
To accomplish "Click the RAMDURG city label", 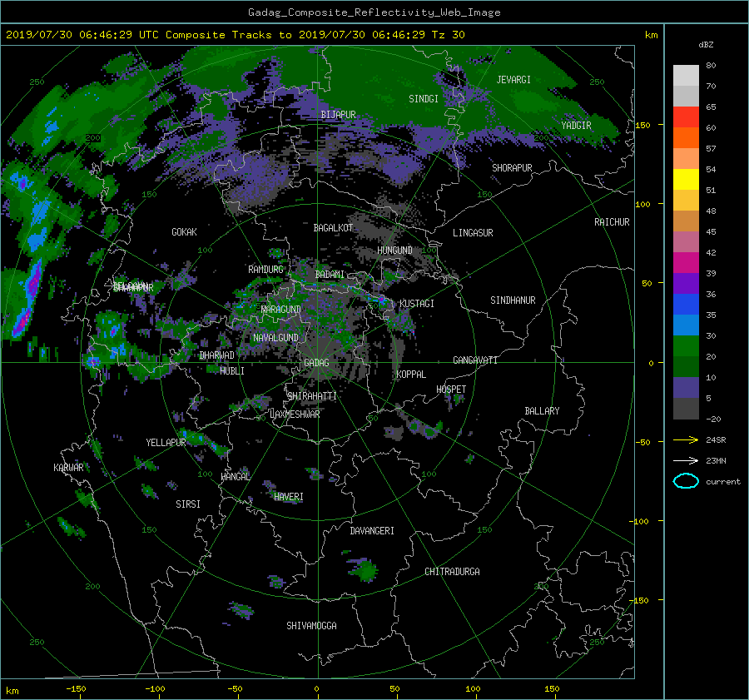I will (x=265, y=270).
